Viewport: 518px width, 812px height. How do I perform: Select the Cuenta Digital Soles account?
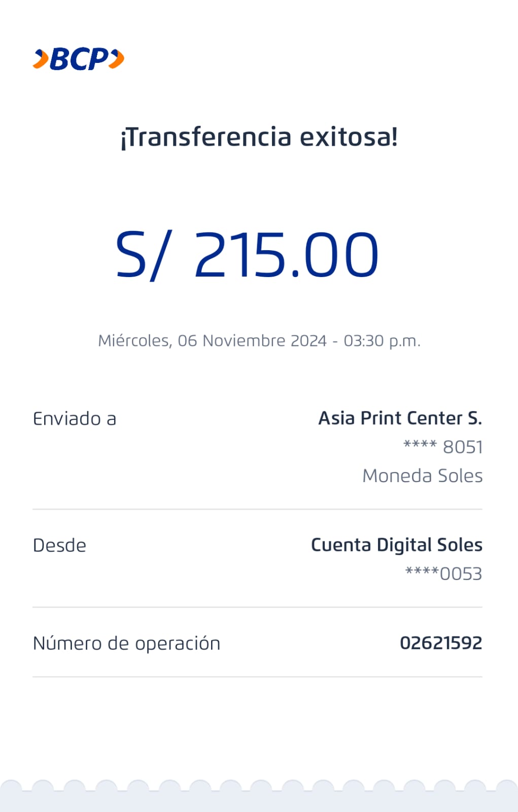coord(396,545)
